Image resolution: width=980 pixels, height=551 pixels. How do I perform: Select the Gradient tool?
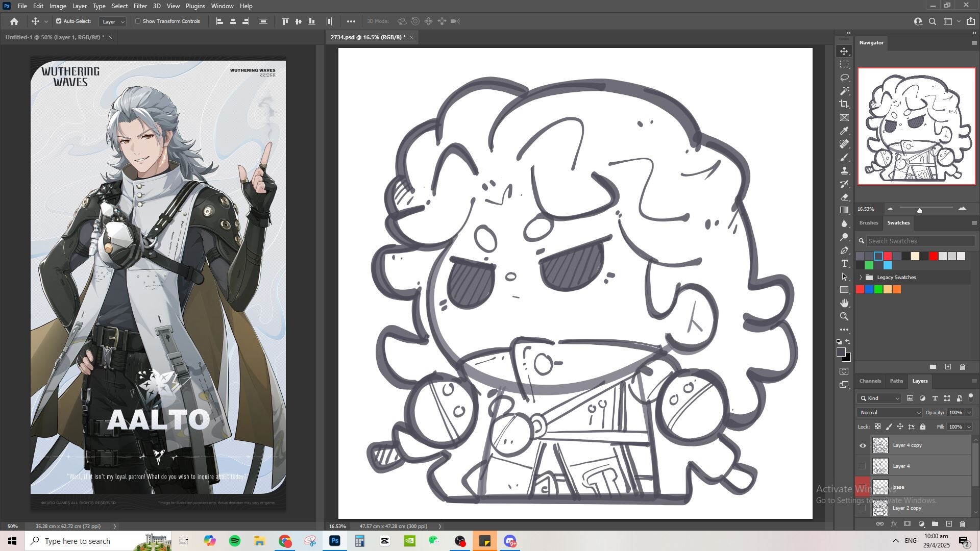[845, 210]
